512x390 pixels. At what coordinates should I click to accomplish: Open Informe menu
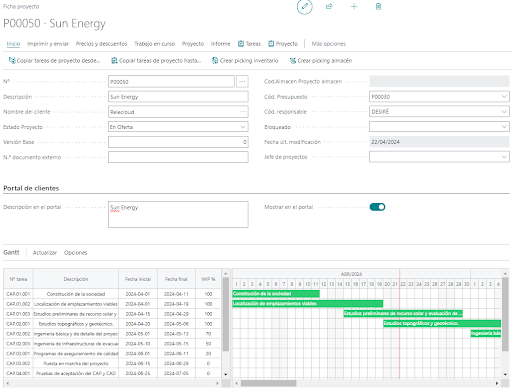(220, 44)
